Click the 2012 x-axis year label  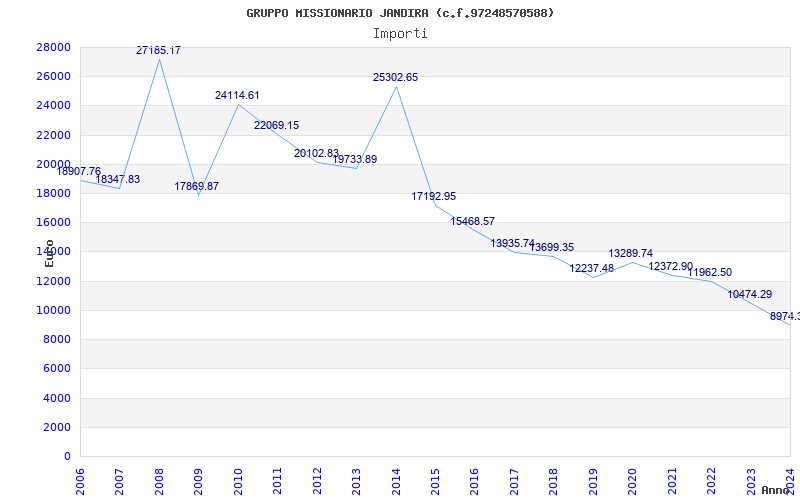click(317, 481)
